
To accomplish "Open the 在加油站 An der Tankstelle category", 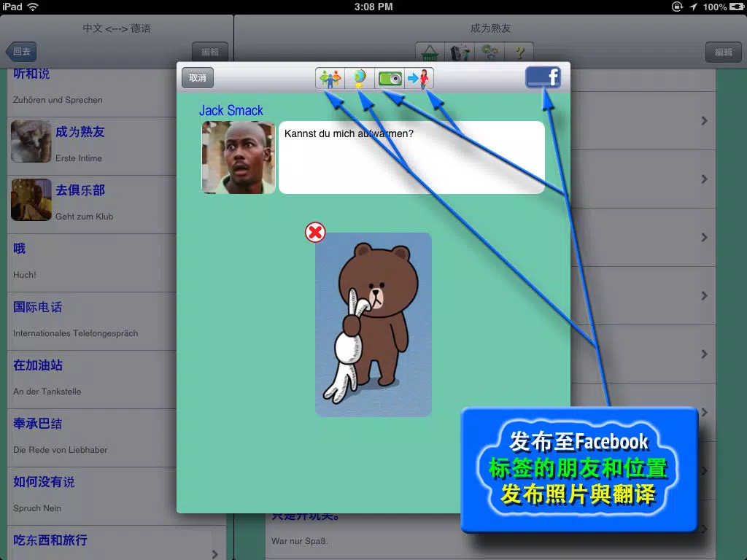I will [92, 379].
